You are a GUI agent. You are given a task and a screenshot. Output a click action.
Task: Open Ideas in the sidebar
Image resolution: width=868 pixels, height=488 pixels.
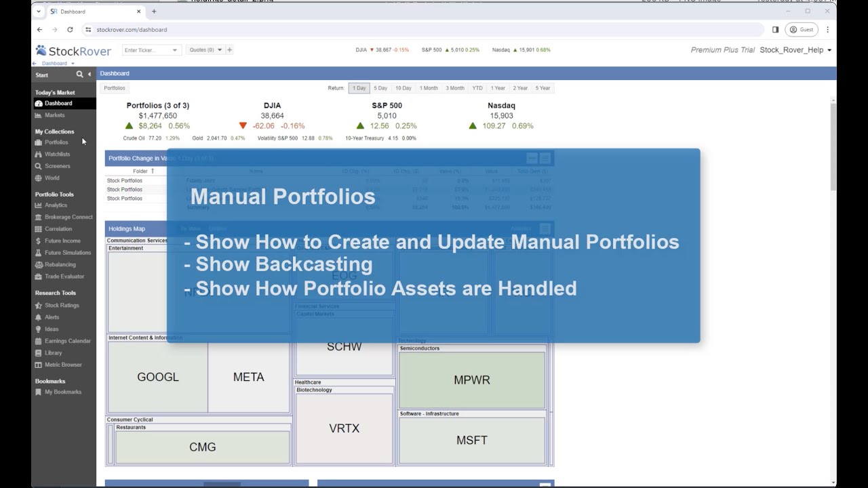52,329
